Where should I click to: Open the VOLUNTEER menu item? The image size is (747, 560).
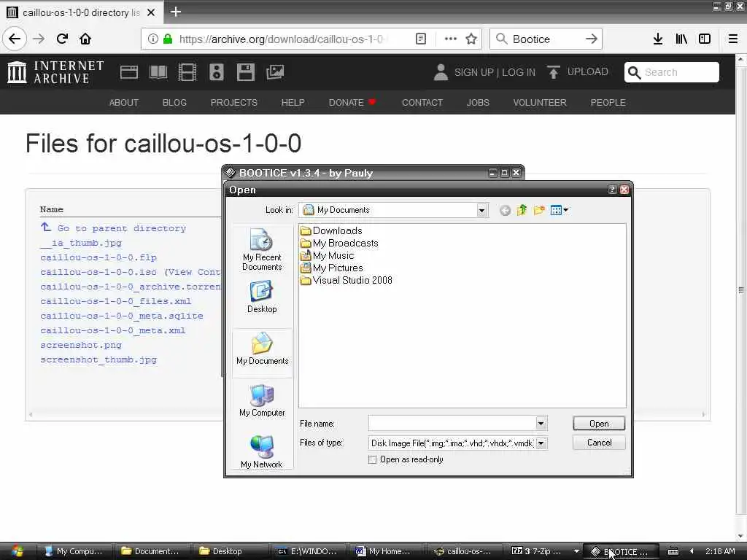coord(540,102)
